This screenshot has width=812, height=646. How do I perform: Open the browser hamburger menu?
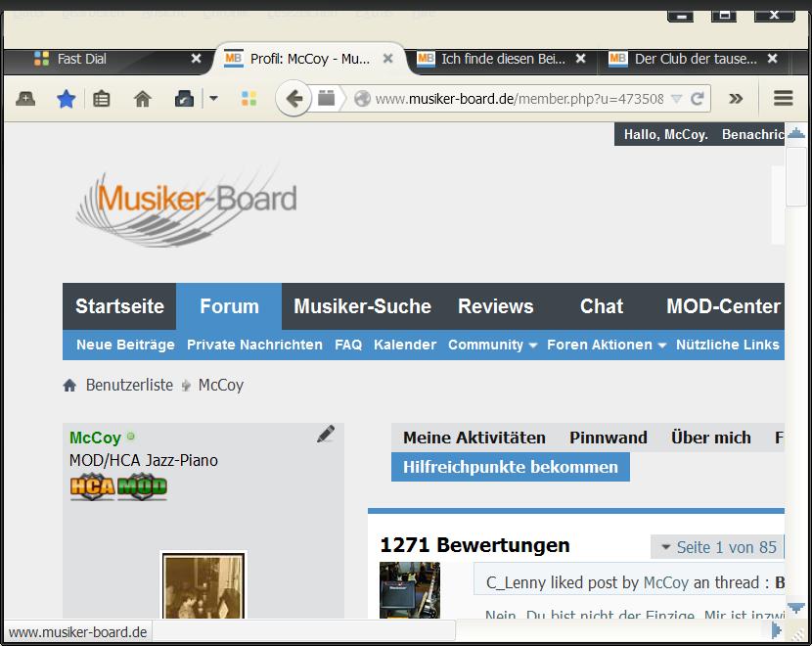pos(783,98)
